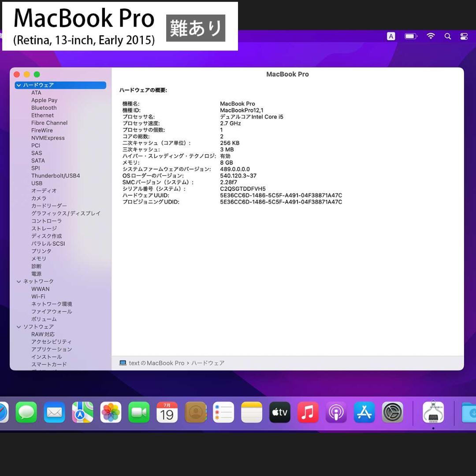Collapse the ソフトウェア section chevron

(x=19, y=327)
